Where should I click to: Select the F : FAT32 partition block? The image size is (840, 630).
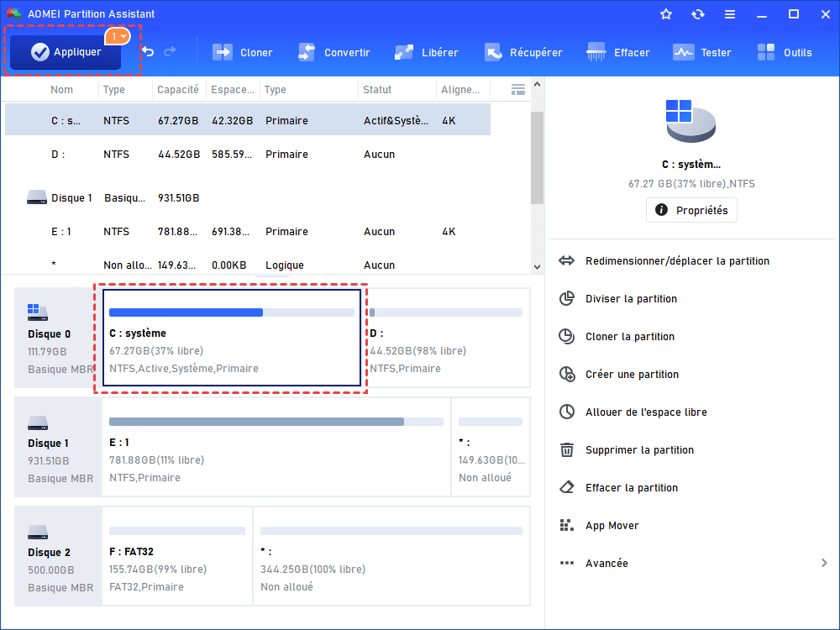[x=176, y=556]
